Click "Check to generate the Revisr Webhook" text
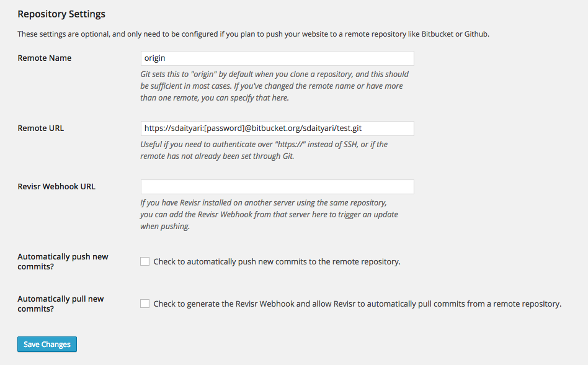This screenshot has width=588, height=365. point(357,304)
